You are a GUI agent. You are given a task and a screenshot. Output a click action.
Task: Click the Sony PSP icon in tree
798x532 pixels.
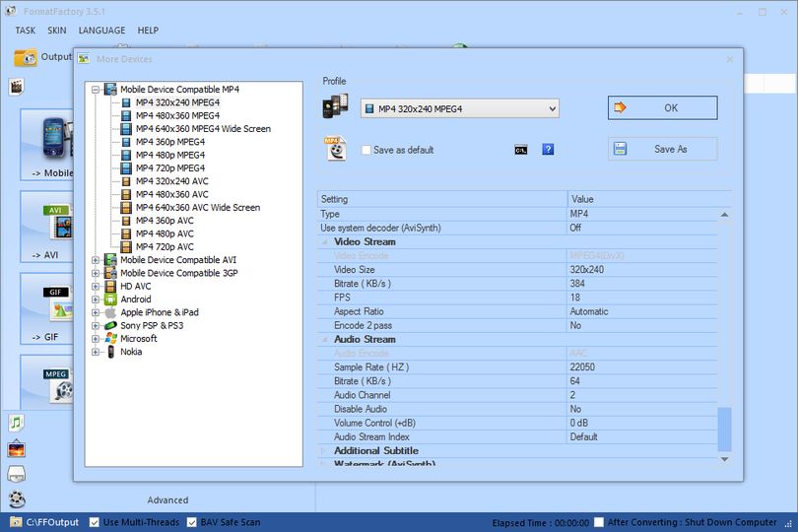(x=110, y=325)
